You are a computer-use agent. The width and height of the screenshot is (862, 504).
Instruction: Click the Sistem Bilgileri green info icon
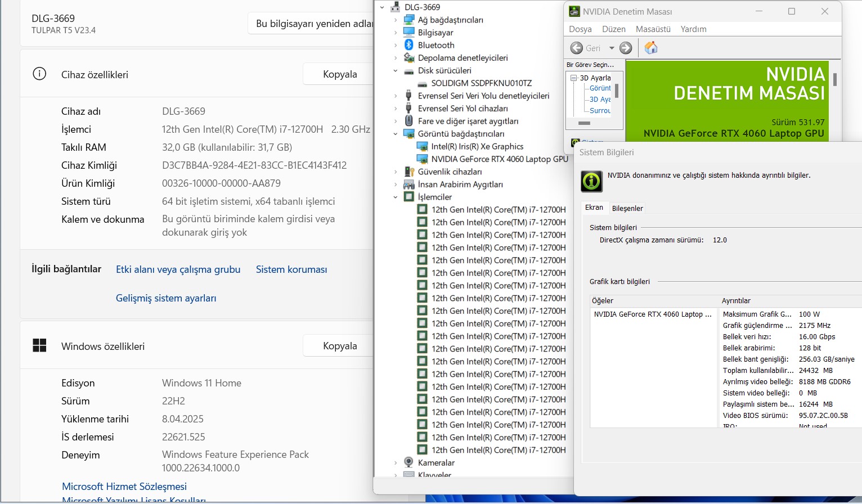tap(591, 181)
